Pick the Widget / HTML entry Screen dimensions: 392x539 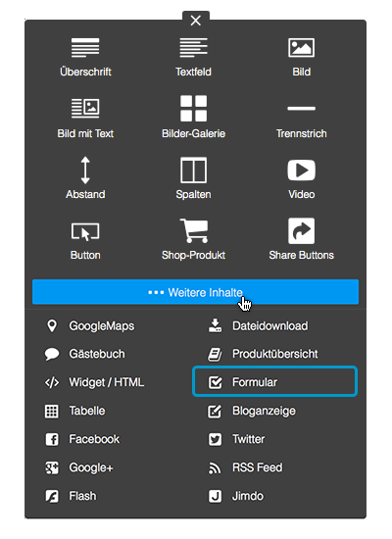pyautogui.click(x=94, y=382)
